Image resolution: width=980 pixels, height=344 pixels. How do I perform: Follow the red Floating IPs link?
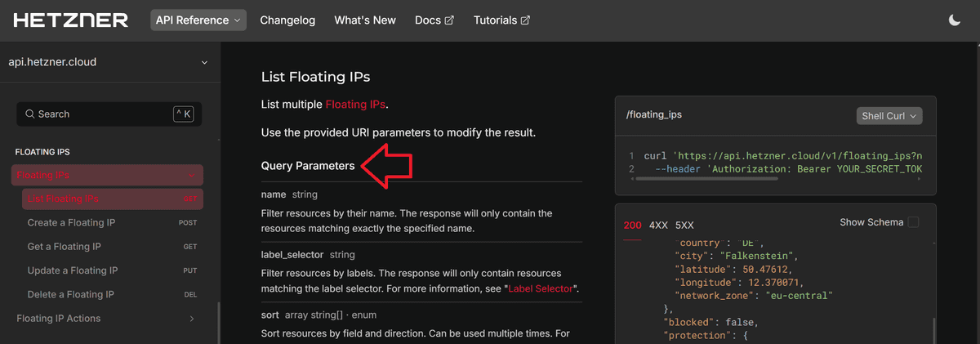355,105
